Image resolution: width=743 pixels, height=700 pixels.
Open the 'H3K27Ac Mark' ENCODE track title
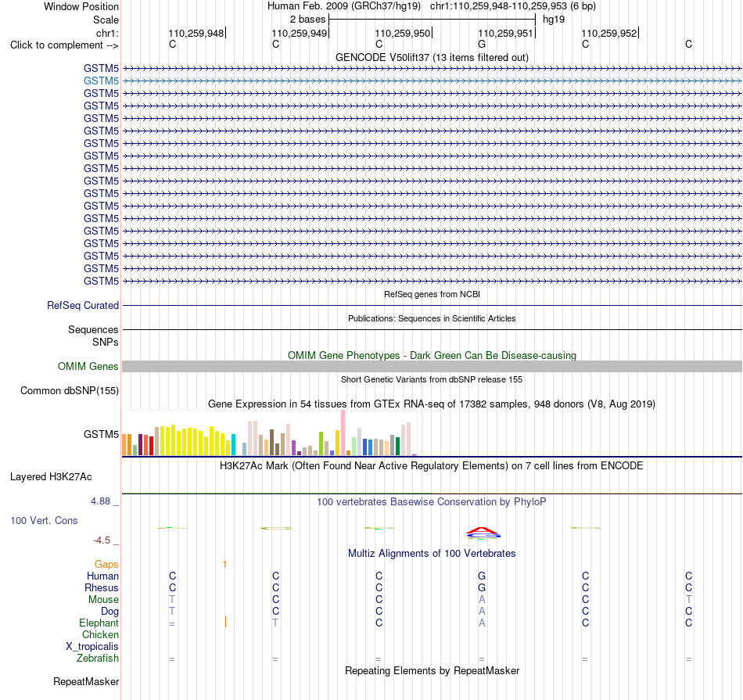432,466
